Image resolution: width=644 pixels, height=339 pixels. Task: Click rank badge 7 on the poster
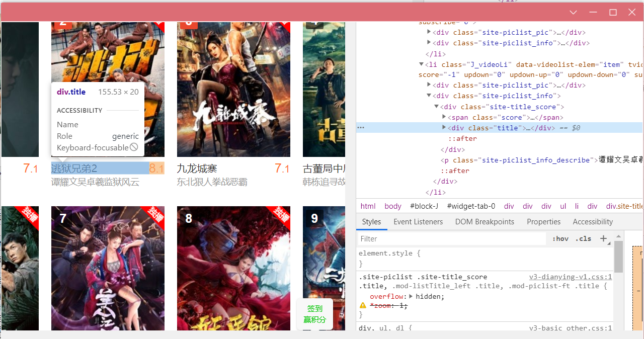[x=63, y=218]
